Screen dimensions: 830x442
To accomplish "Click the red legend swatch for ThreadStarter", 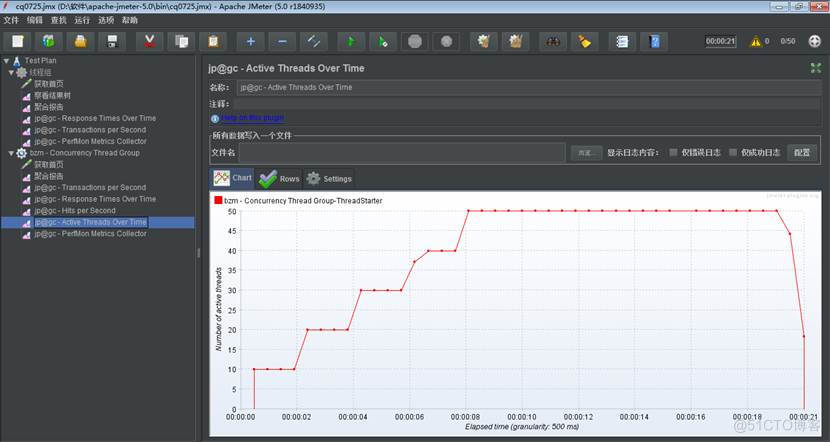I will (x=219, y=201).
